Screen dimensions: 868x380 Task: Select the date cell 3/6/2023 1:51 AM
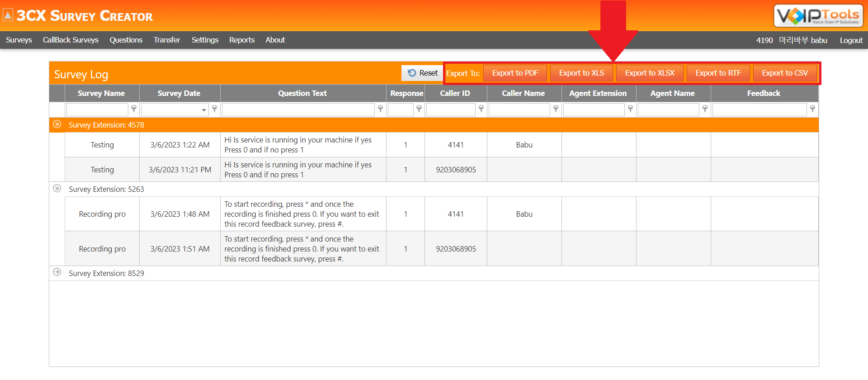[x=180, y=249]
